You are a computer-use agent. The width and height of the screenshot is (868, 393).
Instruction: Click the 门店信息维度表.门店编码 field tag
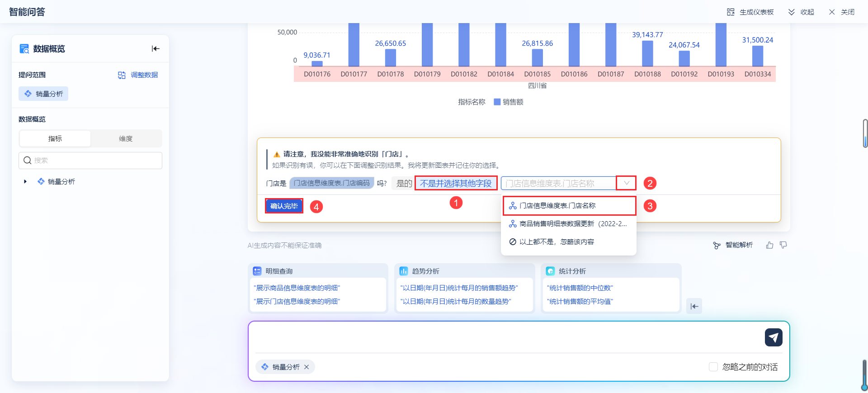click(332, 183)
